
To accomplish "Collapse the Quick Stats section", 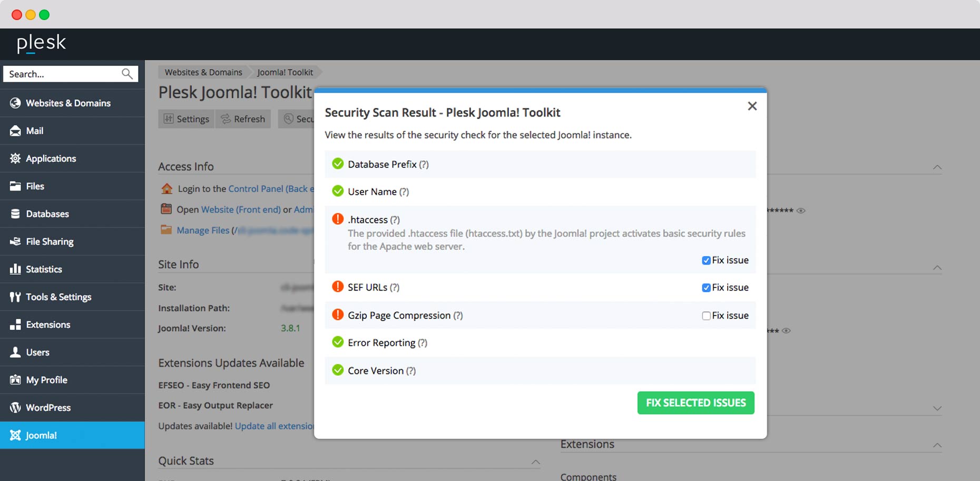I will pyautogui.click(x=535, y=461).
